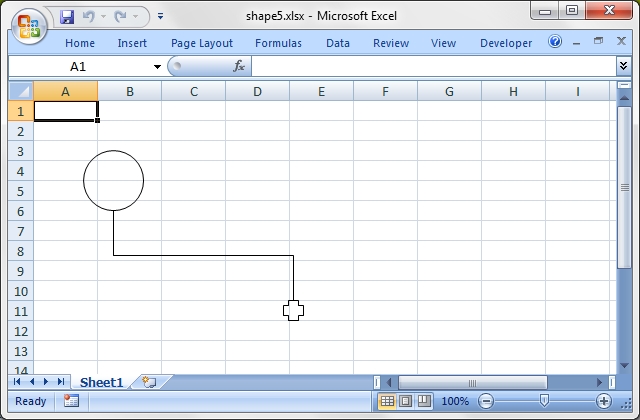Switch to Normal view
The image size is (640, 420).
(x=387, y=401)
